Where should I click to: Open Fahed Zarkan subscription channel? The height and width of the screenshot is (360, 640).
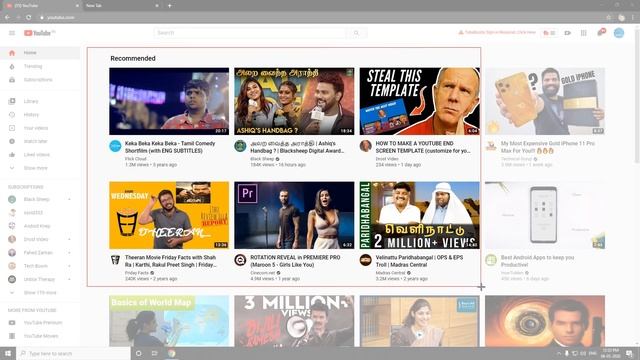click(40, 253)
